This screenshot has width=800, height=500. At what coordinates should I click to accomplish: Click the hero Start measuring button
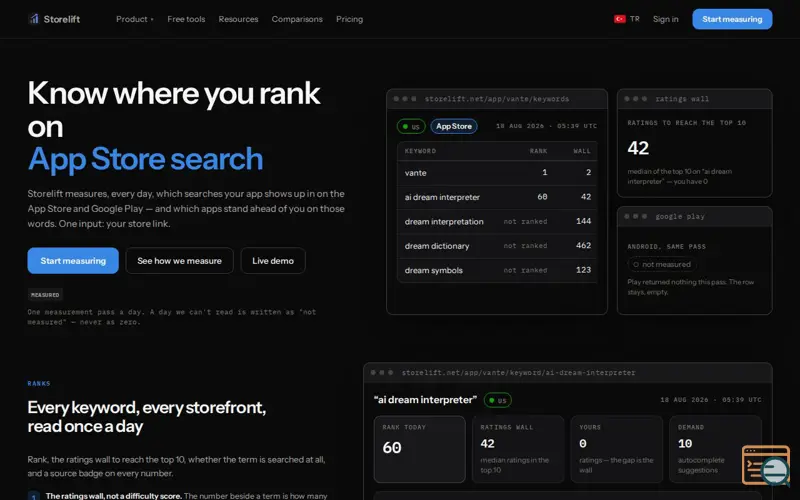click(x=73, y=261)
